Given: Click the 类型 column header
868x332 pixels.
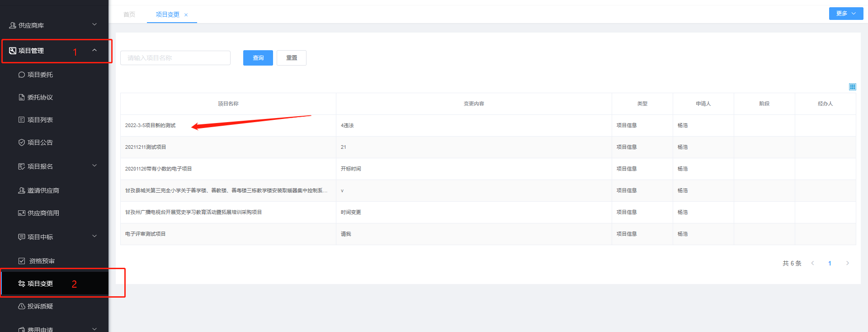Looking at the screenshot, I should [x=642, y=104].
